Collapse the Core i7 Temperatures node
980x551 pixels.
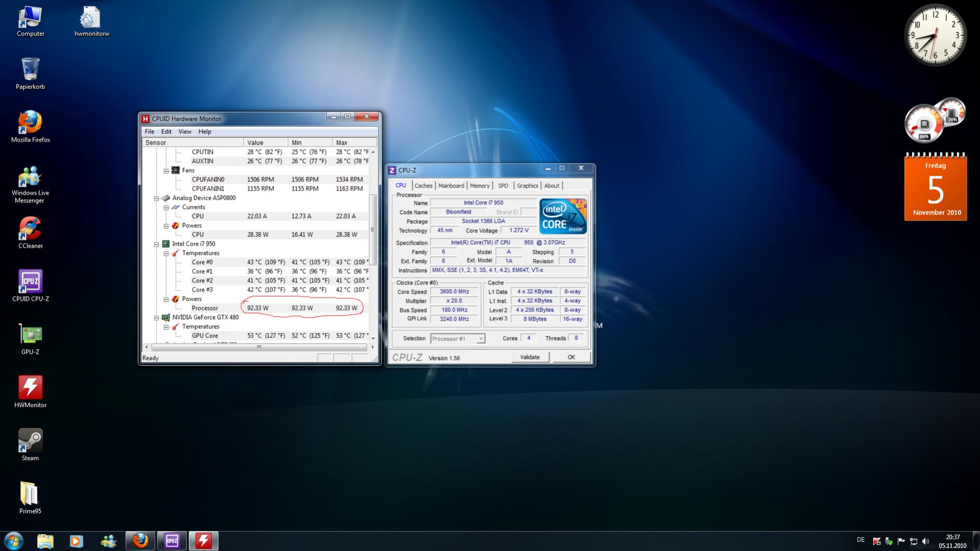pos(166,253)
